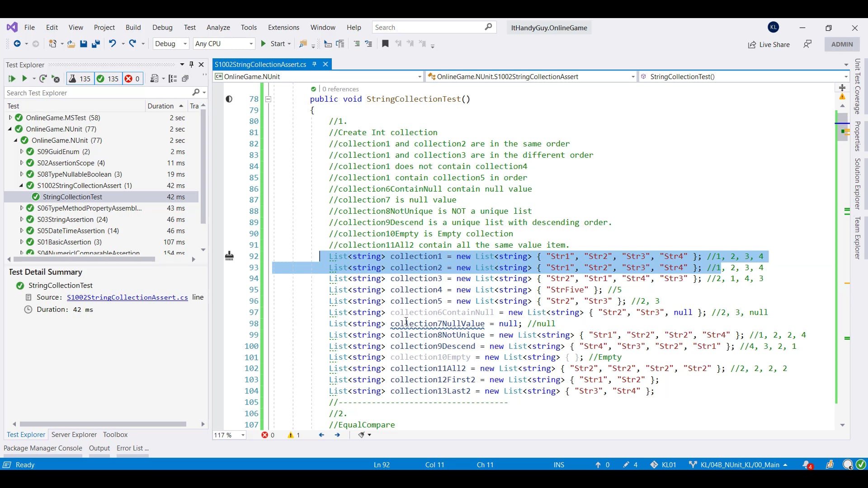Repeat last test run icon
The image size is (868, 488).
pos(43,79)
